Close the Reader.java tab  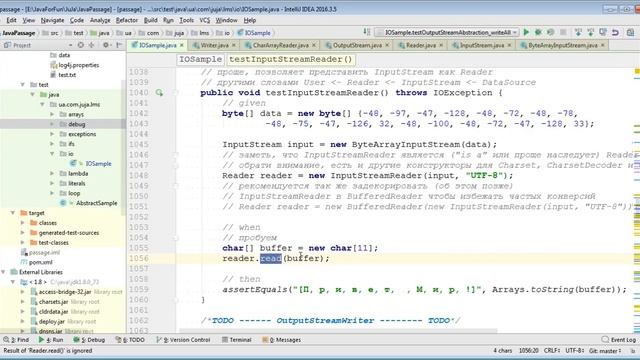coord(441,45)
